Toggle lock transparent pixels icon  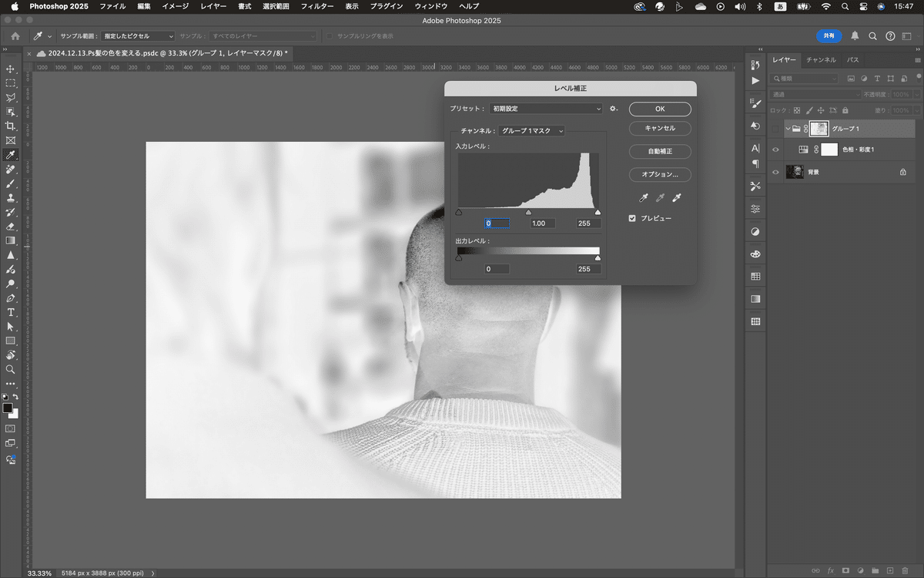[797, 110]
